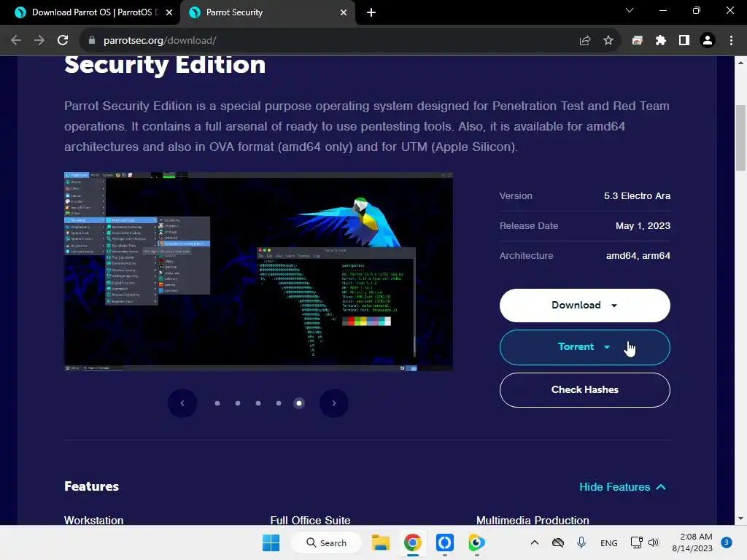Screen dimensions: 747x560
Task: Select the fourth carousel dot
Action: (x=279, y=403)
